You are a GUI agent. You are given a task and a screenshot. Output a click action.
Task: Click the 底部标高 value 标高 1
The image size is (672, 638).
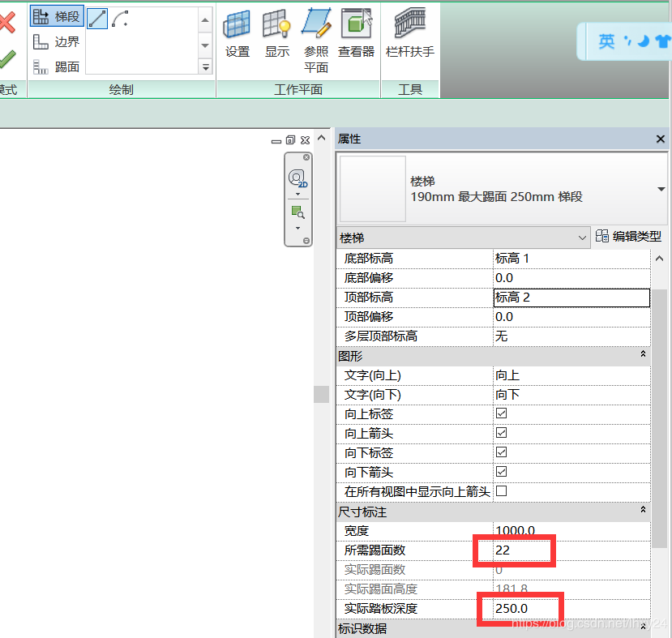pyautogui.click(x=571, y=259)
